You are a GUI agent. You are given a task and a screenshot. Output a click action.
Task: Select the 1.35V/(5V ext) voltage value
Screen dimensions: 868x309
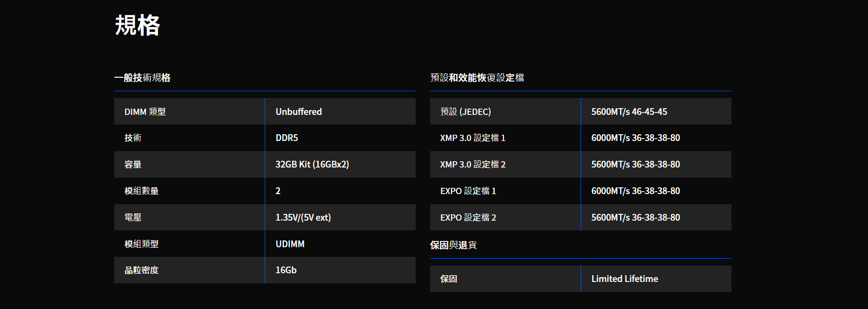(303, 217)
